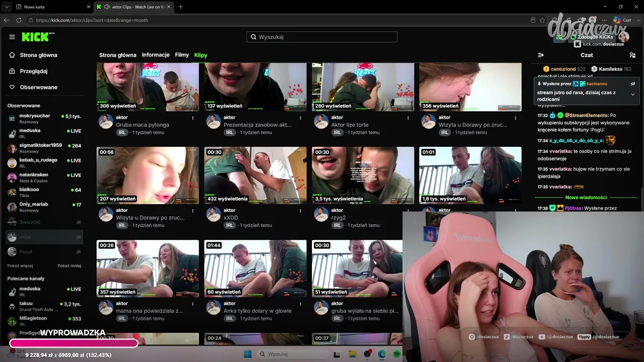This screenshot has width=644, height=362.
Task: Open takuu in recommended channels
Action: pos(44,306)
